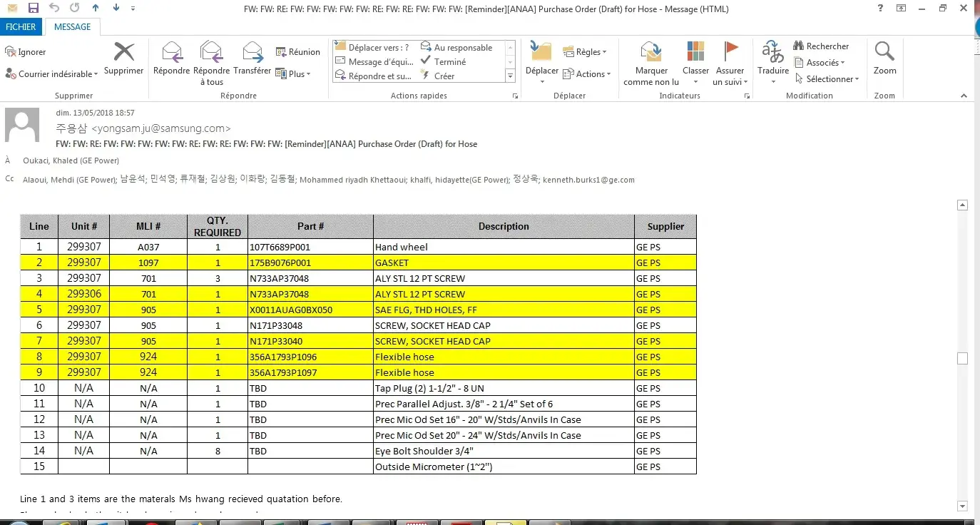The width and height of the screenshot is (980, 525).
Task: Forward the message with Transférer
Action: point(252,53)
